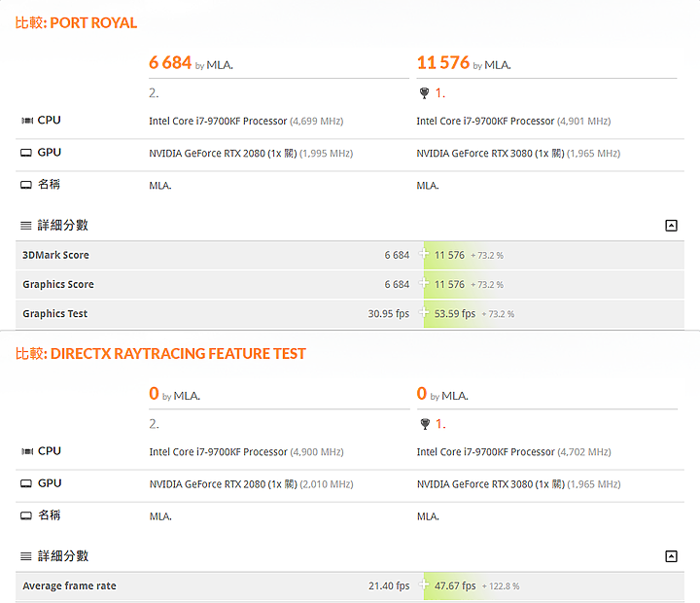Click the 11 576 value on Graphics Score row

click(449, 285)
